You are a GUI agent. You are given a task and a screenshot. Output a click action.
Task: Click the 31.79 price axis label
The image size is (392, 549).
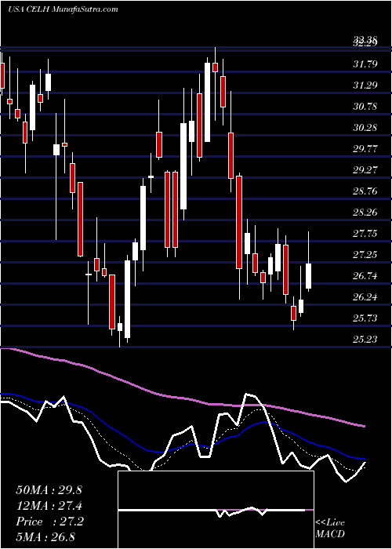pos(365,64)
